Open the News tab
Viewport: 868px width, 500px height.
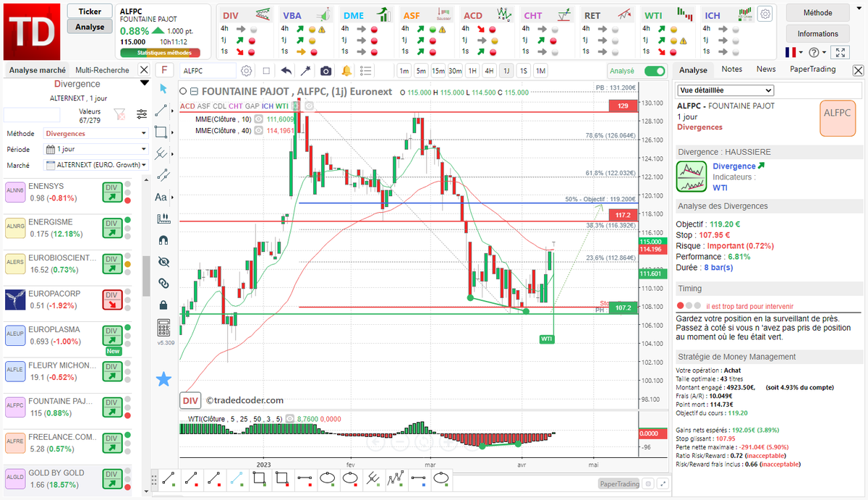point(766,69)
